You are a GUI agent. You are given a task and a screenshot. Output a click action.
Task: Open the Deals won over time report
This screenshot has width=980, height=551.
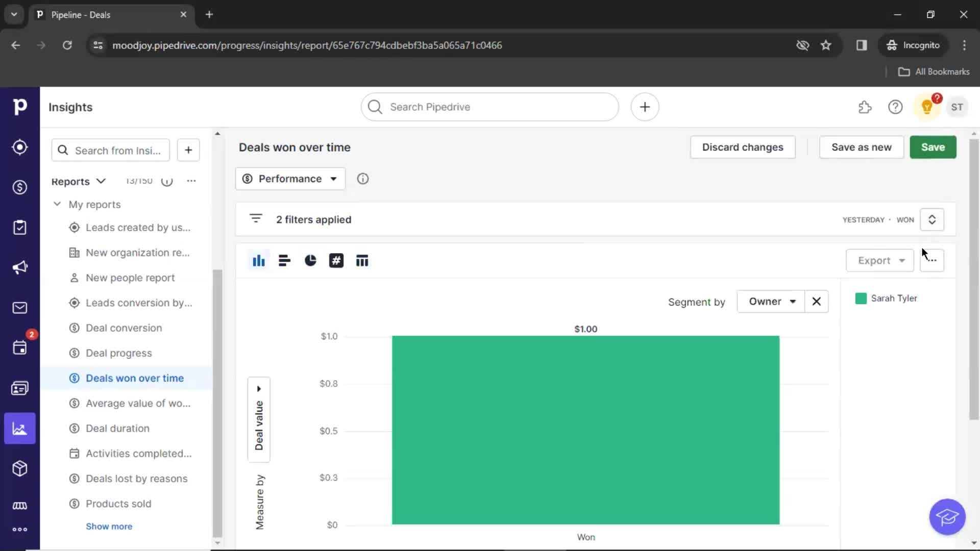click(x=134, y=378)
